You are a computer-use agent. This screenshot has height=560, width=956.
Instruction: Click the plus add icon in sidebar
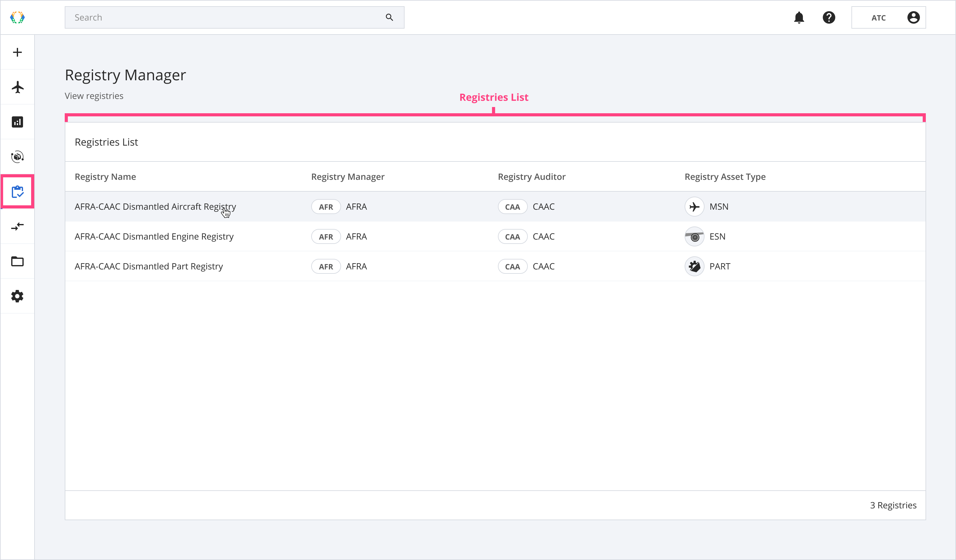pyautogui.click(x=17, y=52)
